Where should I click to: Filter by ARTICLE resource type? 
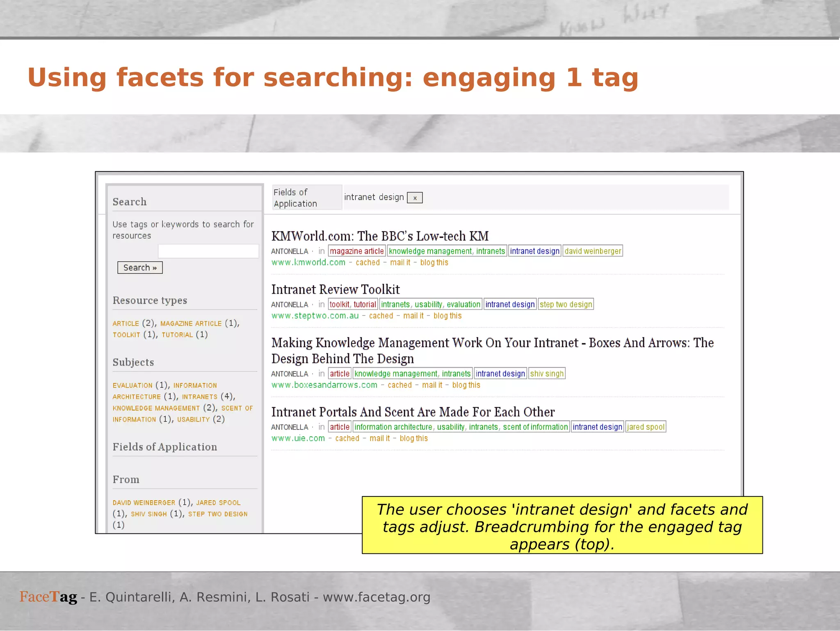point(126,323)
